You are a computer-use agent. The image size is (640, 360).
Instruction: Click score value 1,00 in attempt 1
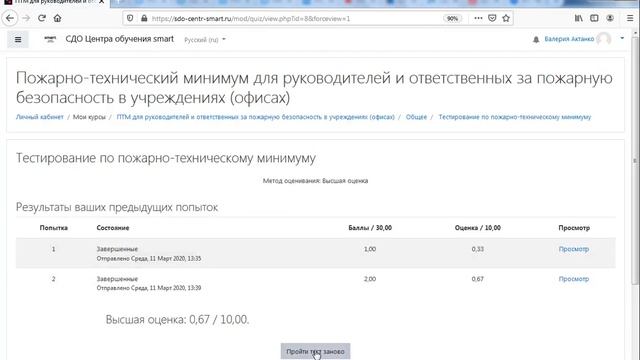[x=370, y=249]
